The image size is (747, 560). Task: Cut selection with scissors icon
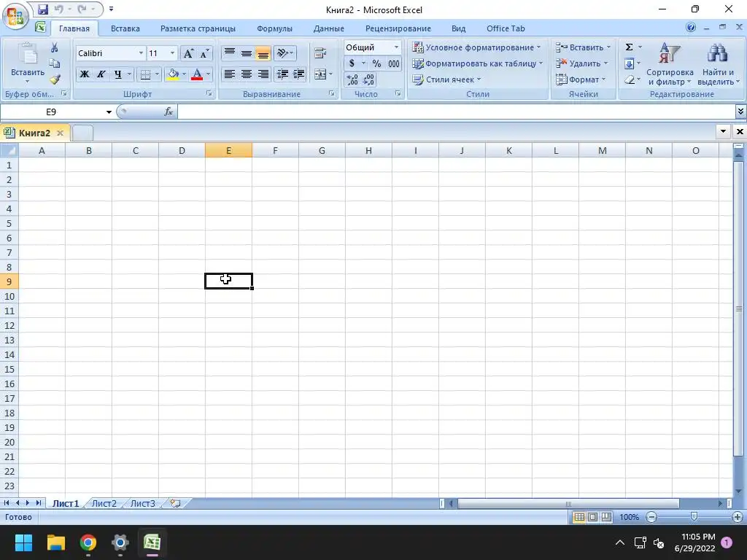[x=54, y=47]
